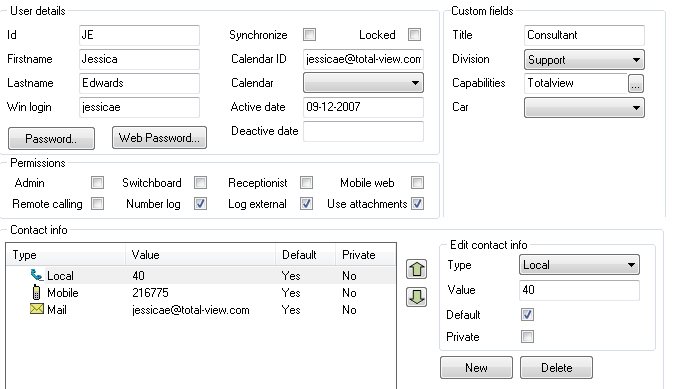
Task: Uncheck the Number log permission
Action: pyautogui.click(x=200, y=204)
